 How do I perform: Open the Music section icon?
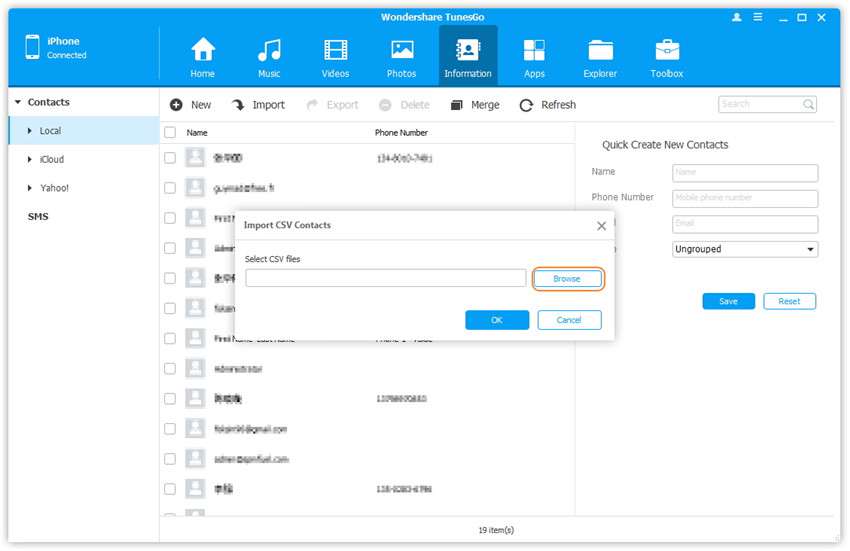pyautogui.click(x=269, y=50)
